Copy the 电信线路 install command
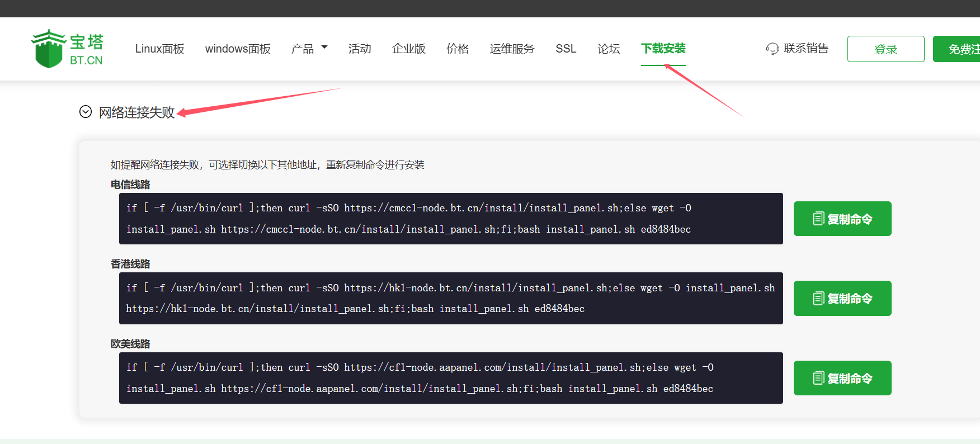Image resolution: width=980 pixels, height=444 pixels. click(842, 219)
